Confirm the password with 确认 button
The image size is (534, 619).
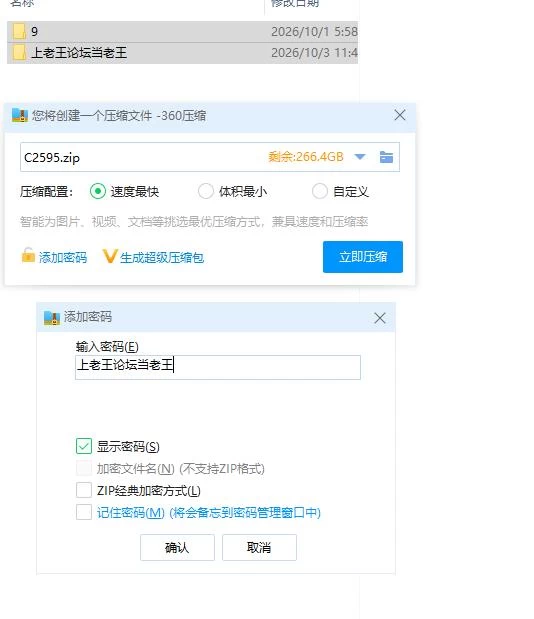click(177, 547)
